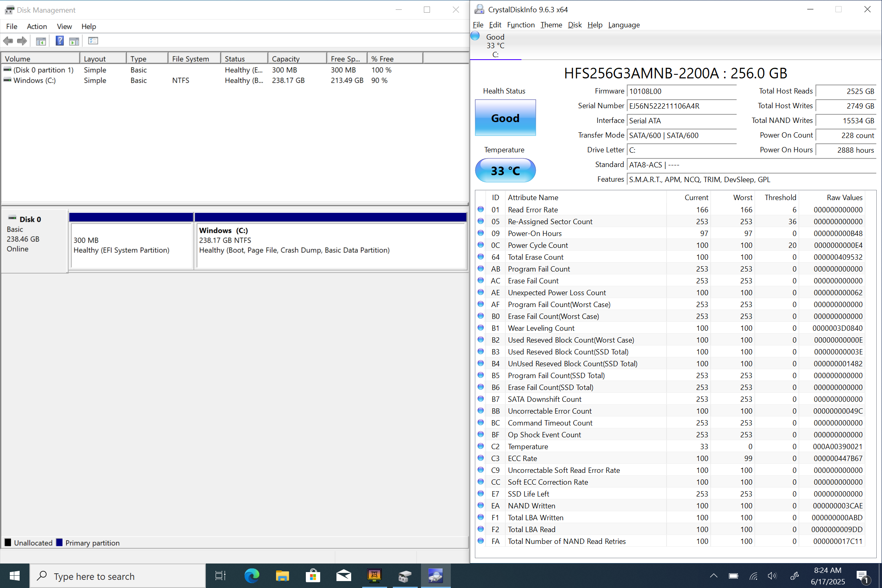Viewport: 882px width, 588px height.
Task: Click the Show/Hide Console Tree toolbar icon
Action: 41,41
